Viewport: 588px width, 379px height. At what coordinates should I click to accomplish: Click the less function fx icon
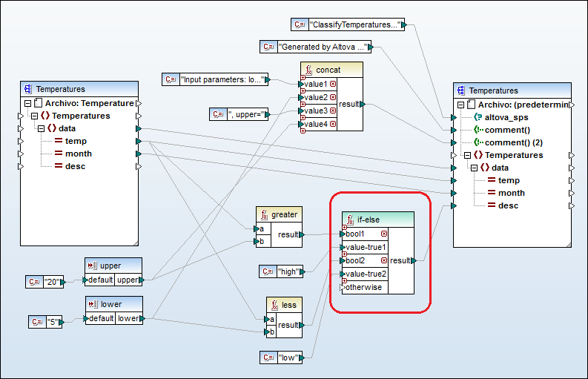pos(274,305)
